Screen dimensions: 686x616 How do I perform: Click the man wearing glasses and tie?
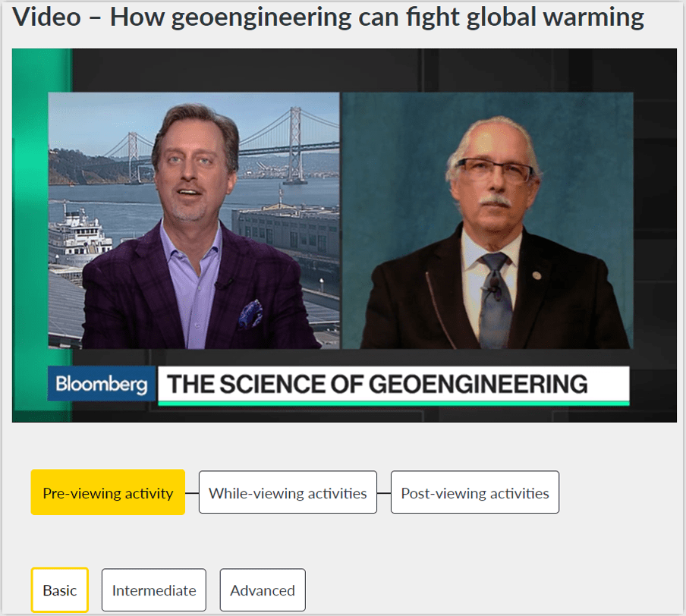pyautogui.click(x=492, y=236)
